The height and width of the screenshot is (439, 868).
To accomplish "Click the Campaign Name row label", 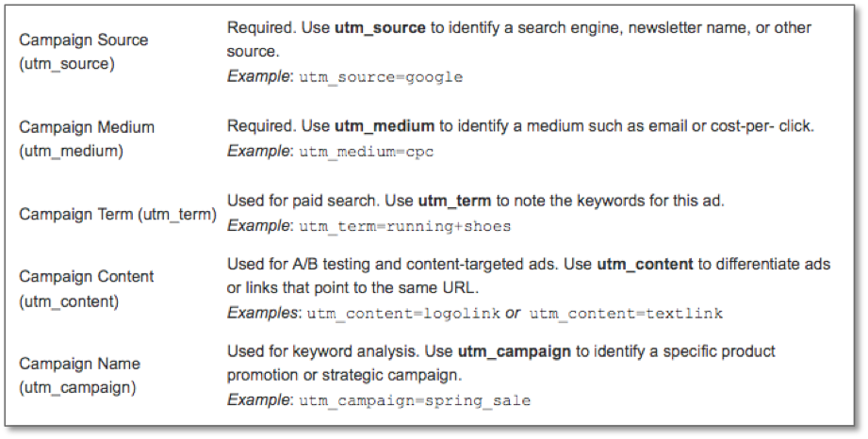I will point(79,374).
